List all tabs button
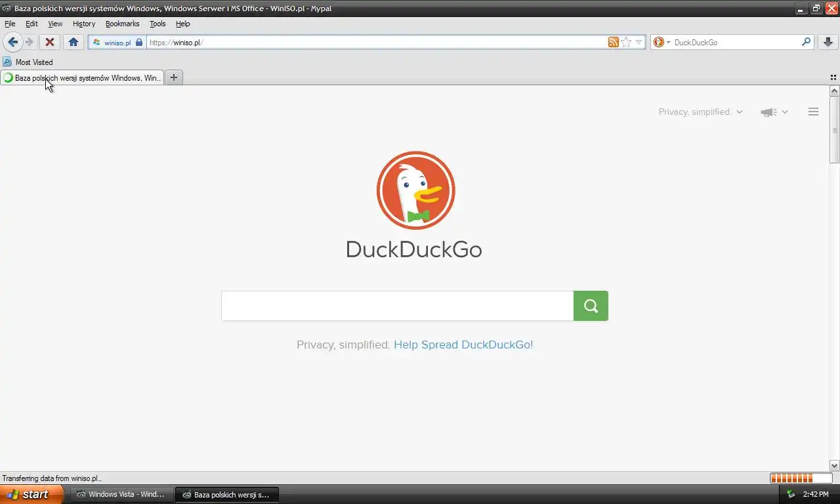The width and height of the screenshot is (840, 504). click(833, 77)
